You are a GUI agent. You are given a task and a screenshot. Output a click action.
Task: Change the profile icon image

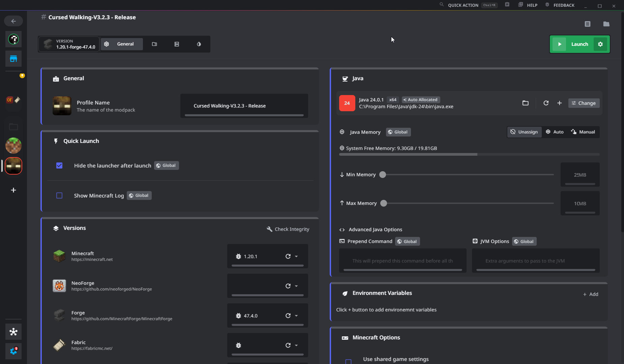62,106
